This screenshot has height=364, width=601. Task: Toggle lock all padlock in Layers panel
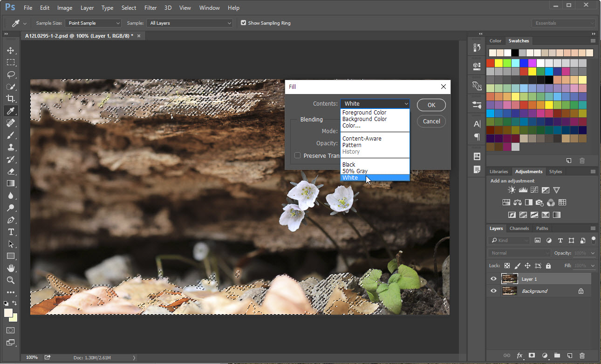(x=548, y=266)
